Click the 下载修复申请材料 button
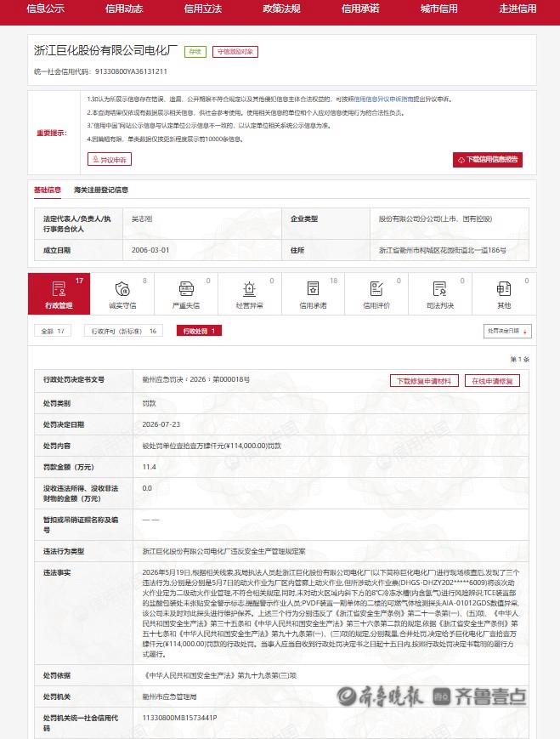The height and width of the screenshot is (739, 560). (424, 381)
